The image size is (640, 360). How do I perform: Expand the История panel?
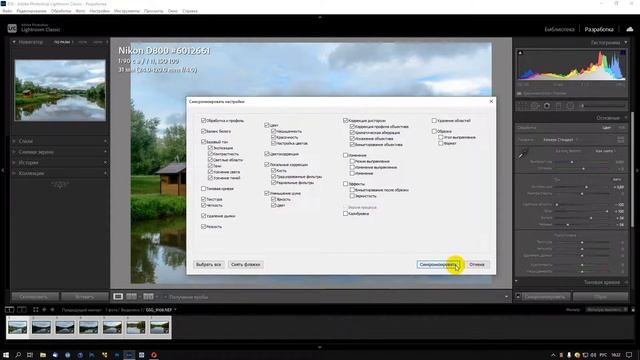(x=14, y=162)
